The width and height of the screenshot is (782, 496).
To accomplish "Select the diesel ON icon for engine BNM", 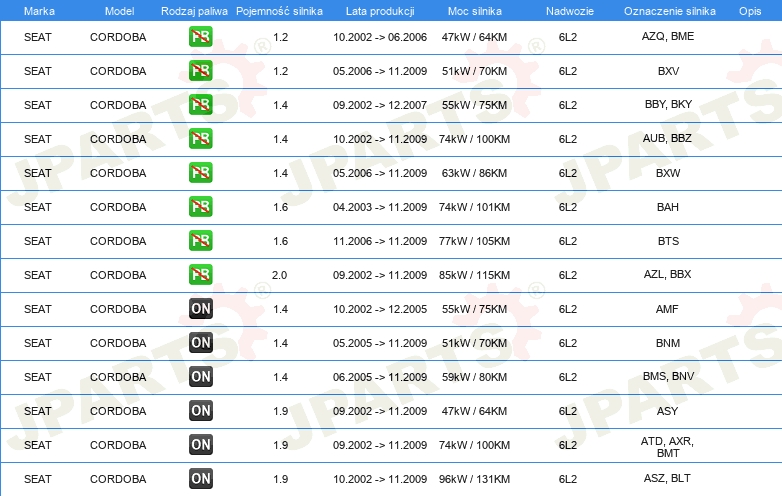I will point(200,343).
